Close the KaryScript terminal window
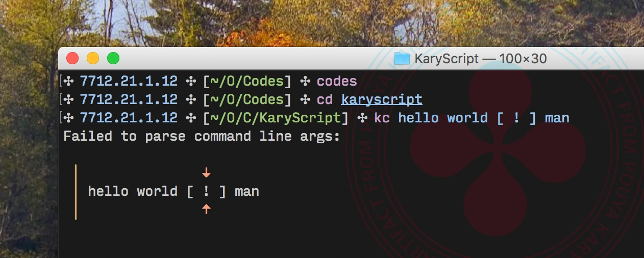 point(72,59)
